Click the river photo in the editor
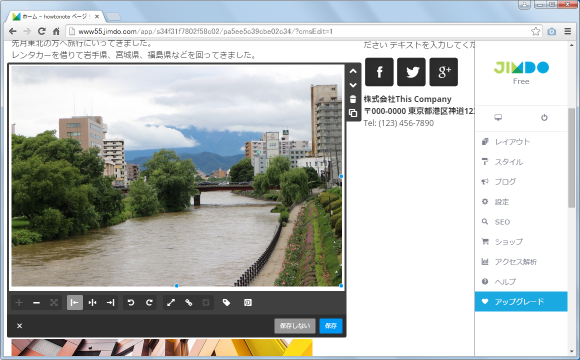The image size is (580, 360). point(176,176)
